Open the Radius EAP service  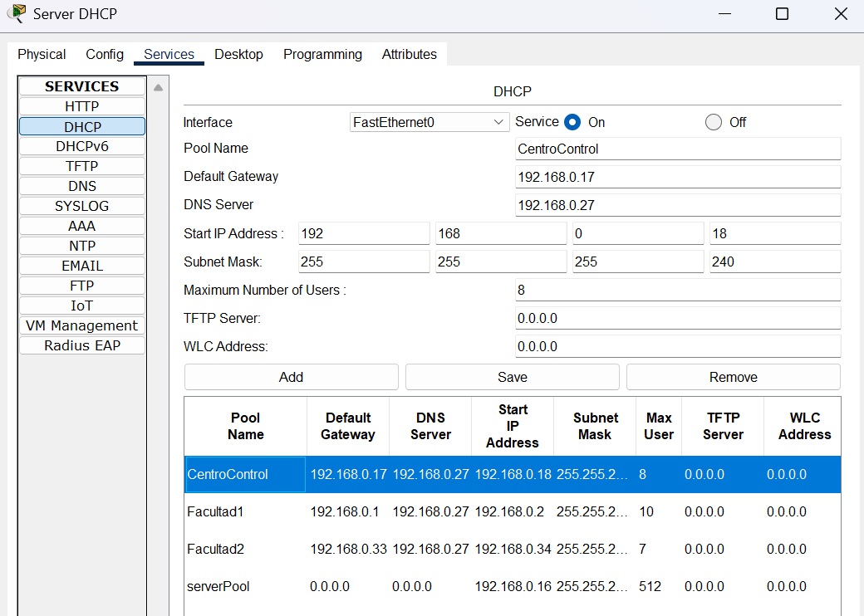82,345
